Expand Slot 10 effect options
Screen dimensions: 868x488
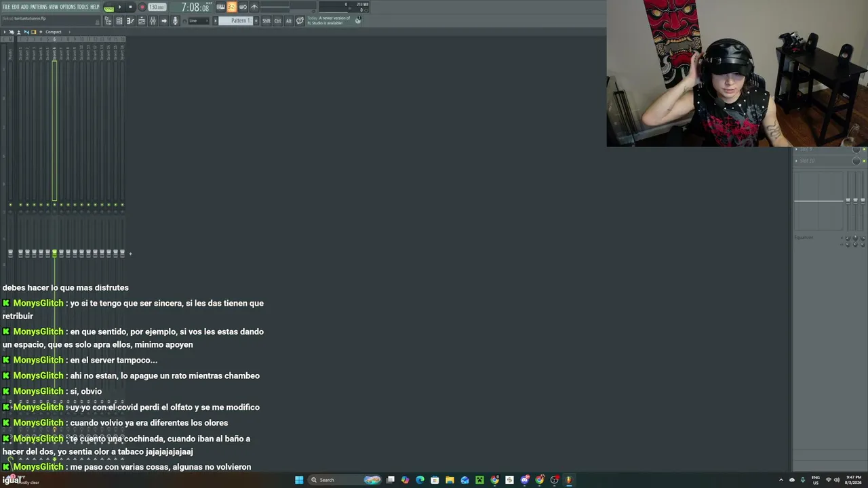(x=796, y=161)
